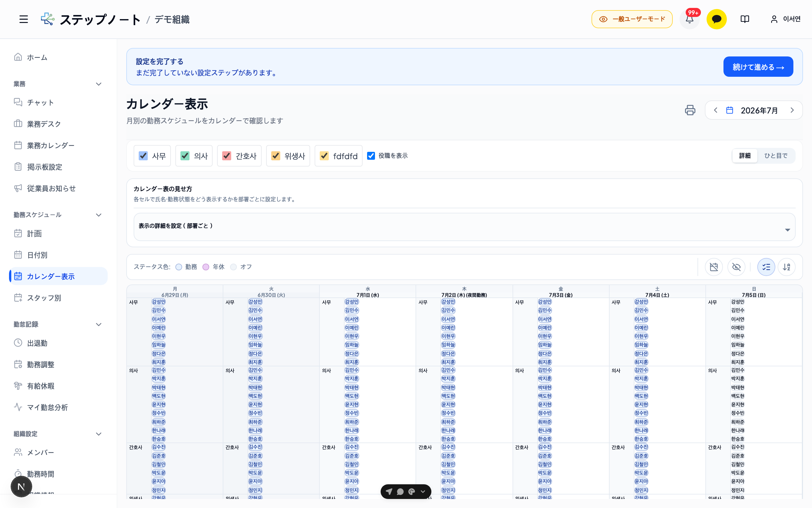Go to next month arrow

(x=792, y=110)
